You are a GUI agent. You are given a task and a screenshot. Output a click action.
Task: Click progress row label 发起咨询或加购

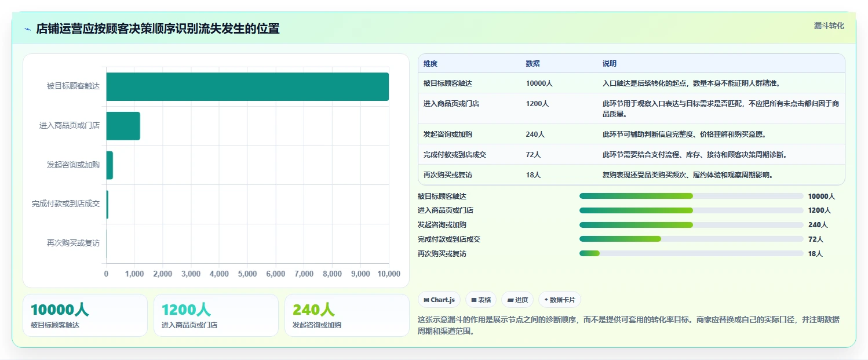click(x=442, y=225)
